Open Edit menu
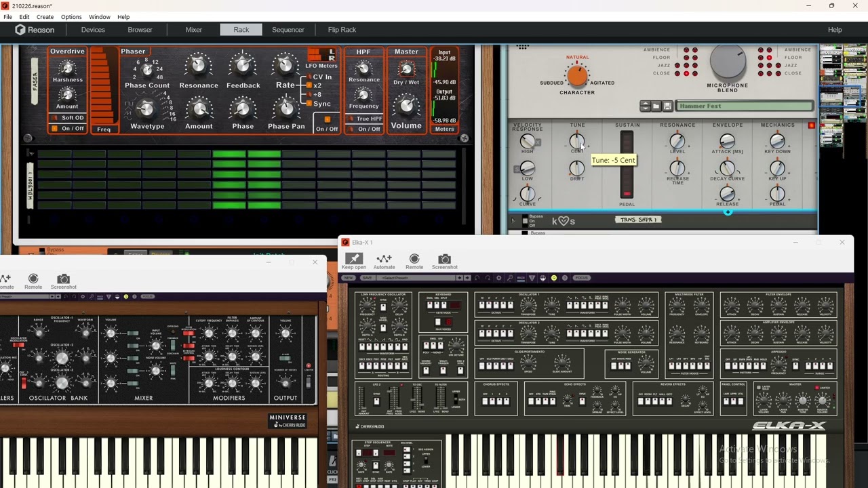The width and height of the screenshot is (868, 488). pyautogui.click(x=24, y=17)
